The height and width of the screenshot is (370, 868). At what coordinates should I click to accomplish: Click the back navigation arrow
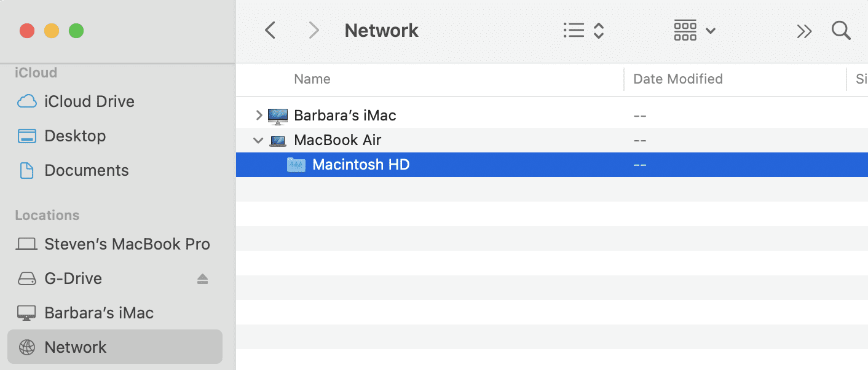(270, 31)
